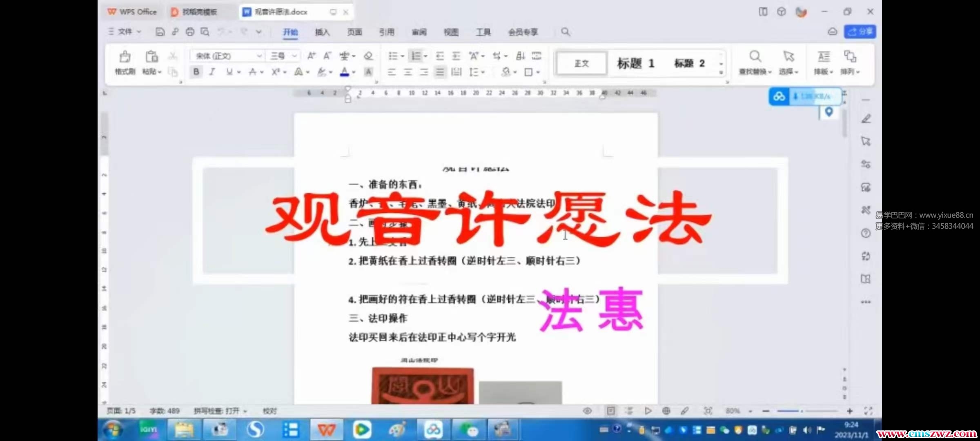Increase font size with the A+ icon
980x441 pixels.
click(x=311, y=56)
